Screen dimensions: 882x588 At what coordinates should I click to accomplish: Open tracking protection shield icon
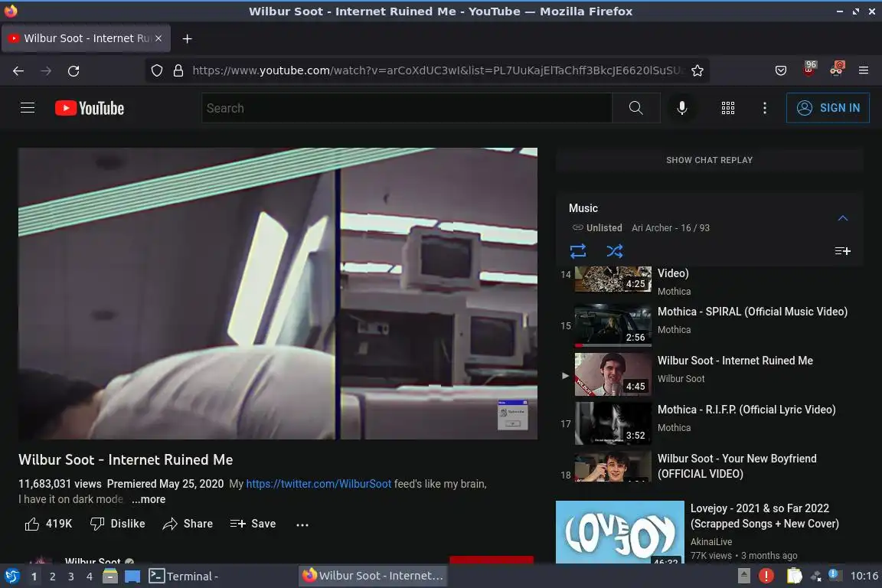157,71
